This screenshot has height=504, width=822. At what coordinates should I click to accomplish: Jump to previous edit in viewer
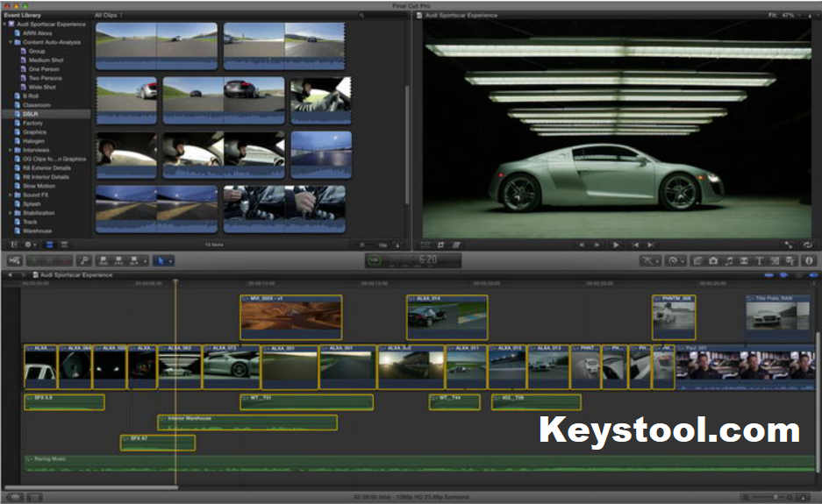pyautogui.click(x=635, y=245)
